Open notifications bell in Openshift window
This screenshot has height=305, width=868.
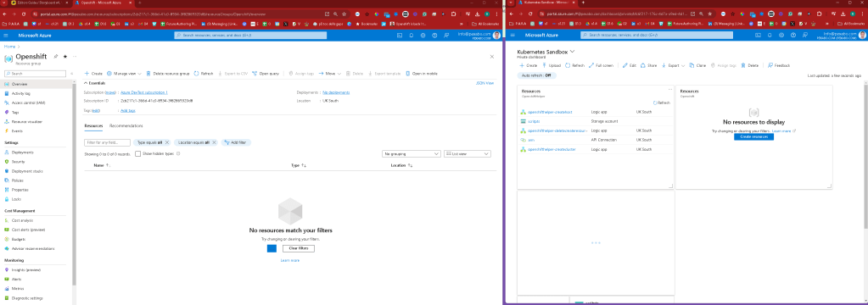(412, 35)
